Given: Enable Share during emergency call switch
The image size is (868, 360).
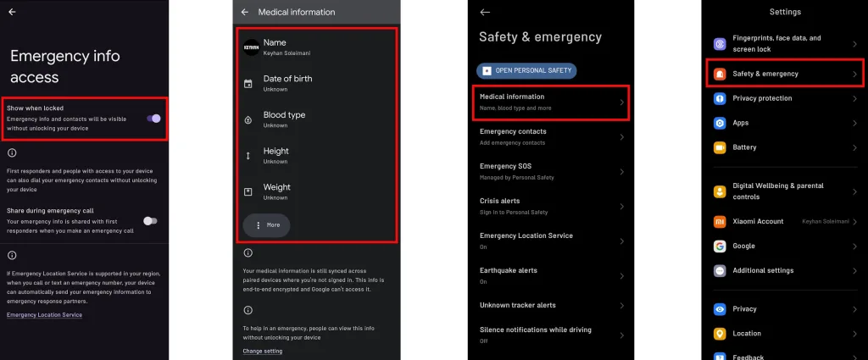Looking at the screenshot, I should [149, 220].
